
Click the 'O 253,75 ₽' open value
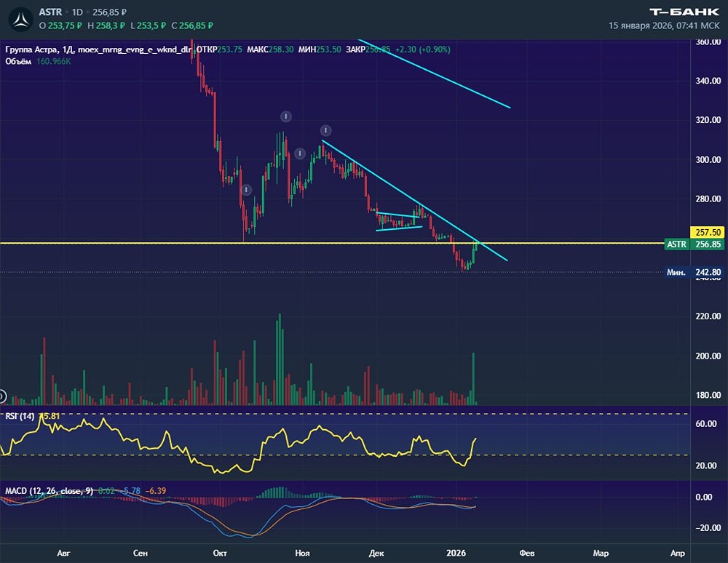point(60,25)
